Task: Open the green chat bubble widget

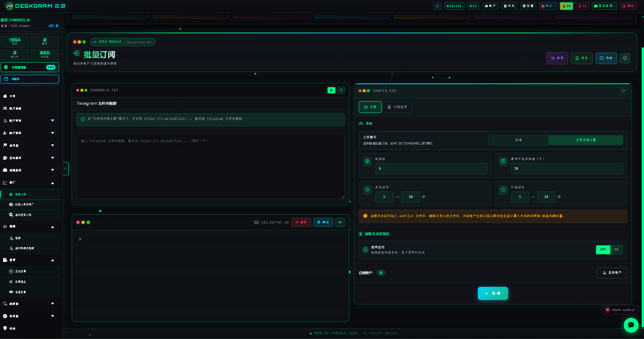Action: 631,325
